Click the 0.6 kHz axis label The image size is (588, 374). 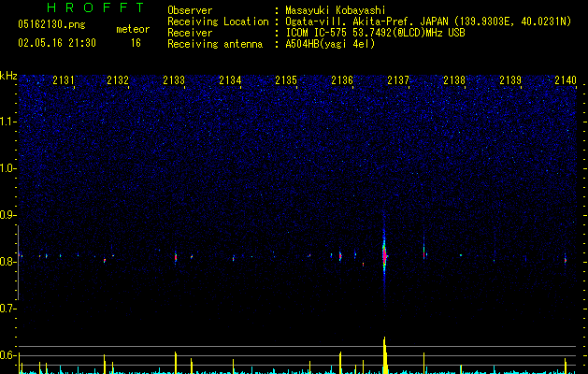[x=8, y=355]
